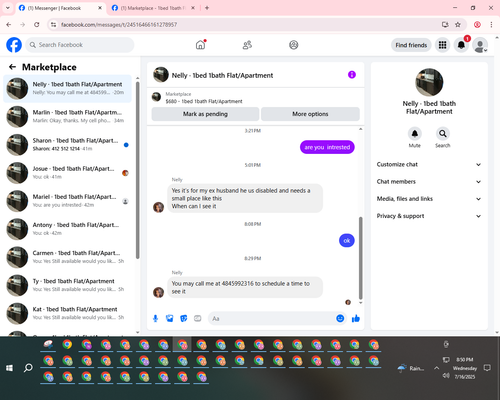Open the Josue conversation
The image size is (500, 400).
pos(68,173)
